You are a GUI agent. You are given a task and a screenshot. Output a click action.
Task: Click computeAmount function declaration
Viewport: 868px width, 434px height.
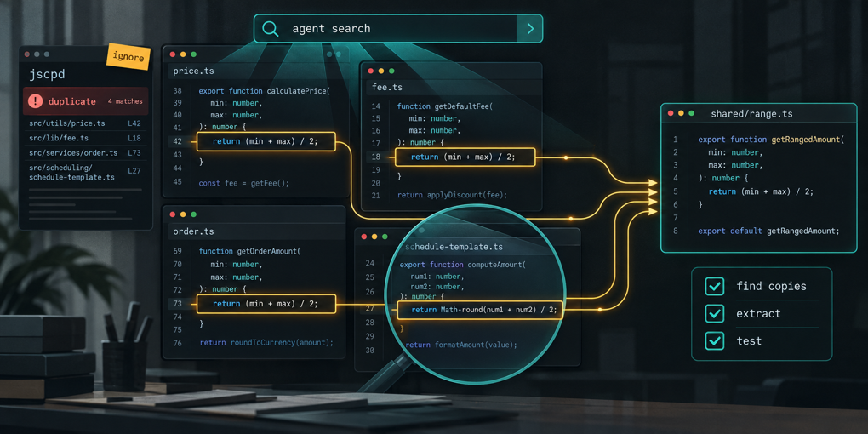click(463, 265)
